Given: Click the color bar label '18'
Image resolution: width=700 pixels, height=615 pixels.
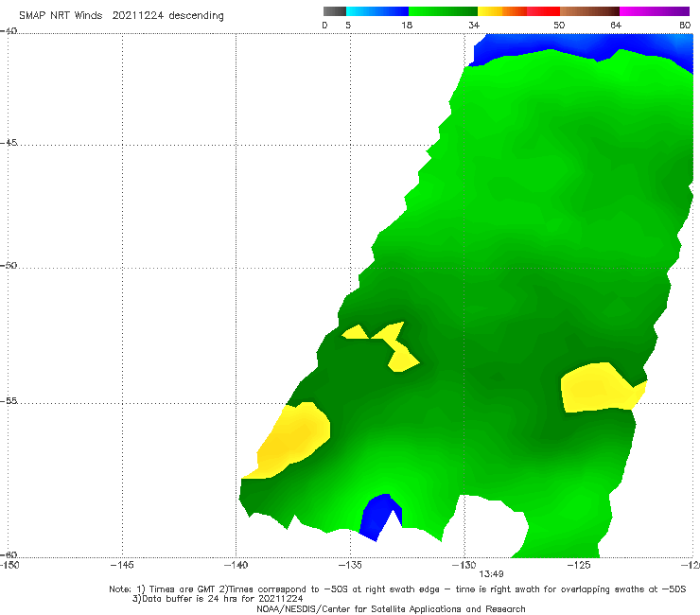Looking at the screenshot, I should point(407,25).
